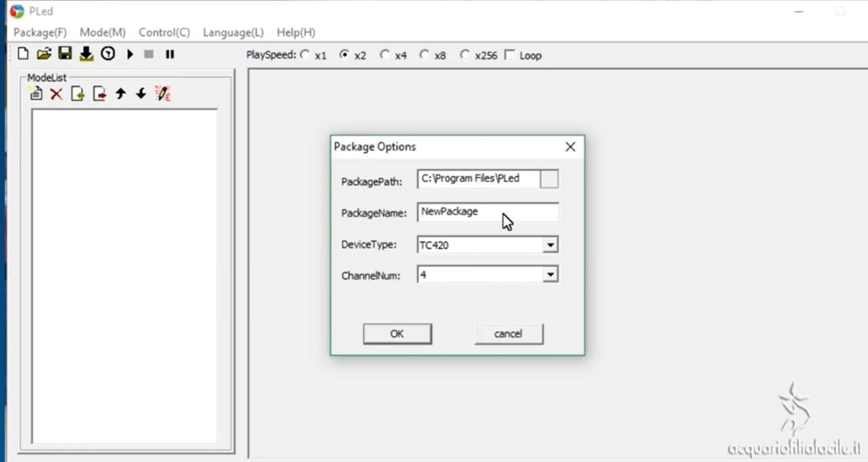Click OK in Package Options dialog
Image resolution: width=868 pixels, height=462 pixels.
point(397,334)
